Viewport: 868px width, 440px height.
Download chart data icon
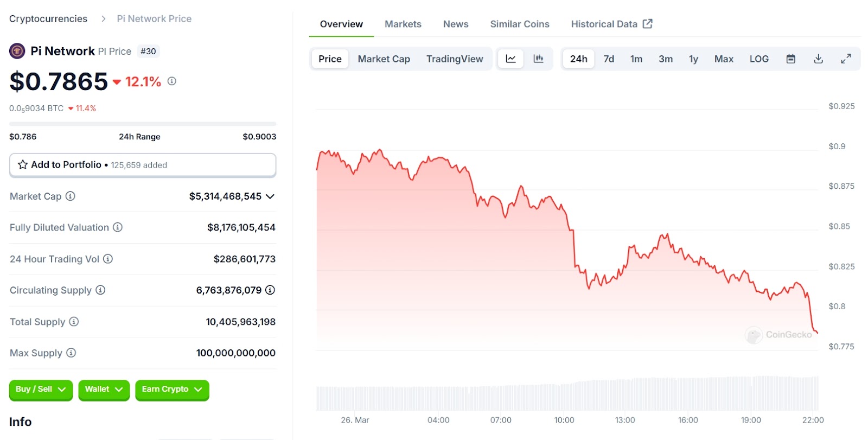(x=819, y=59)
